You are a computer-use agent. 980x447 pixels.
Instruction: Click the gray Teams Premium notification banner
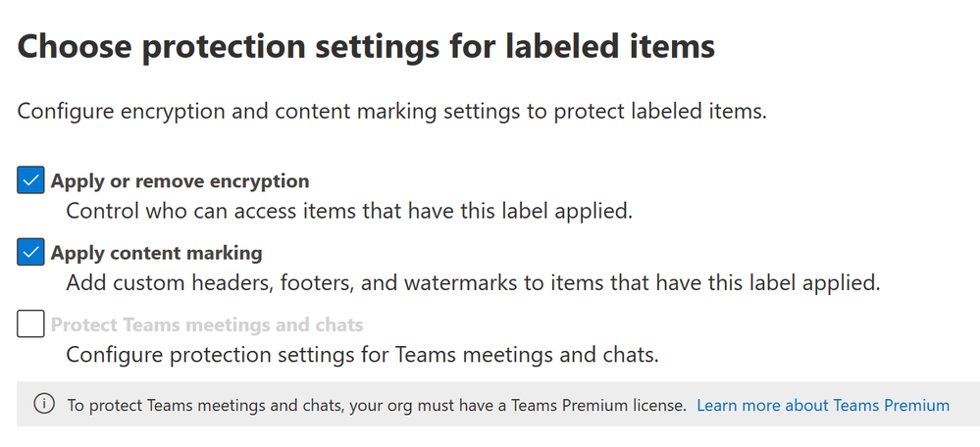tap(498, 404)
